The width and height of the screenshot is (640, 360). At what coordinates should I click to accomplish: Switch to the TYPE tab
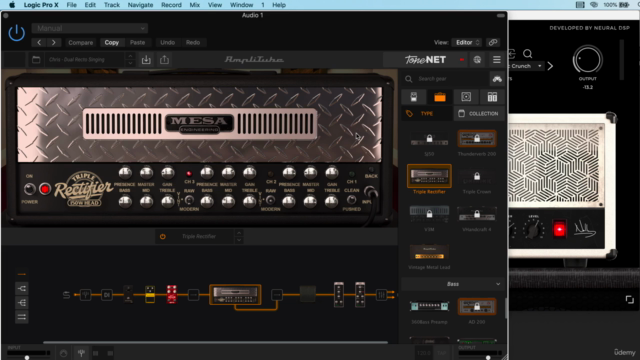pos(427,113)
